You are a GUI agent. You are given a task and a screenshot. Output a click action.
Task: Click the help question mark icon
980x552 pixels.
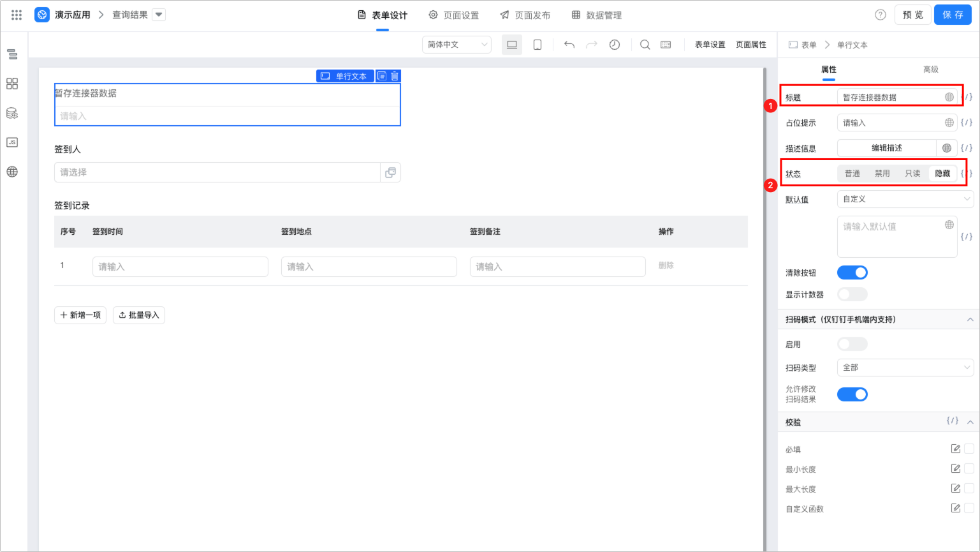881,15
